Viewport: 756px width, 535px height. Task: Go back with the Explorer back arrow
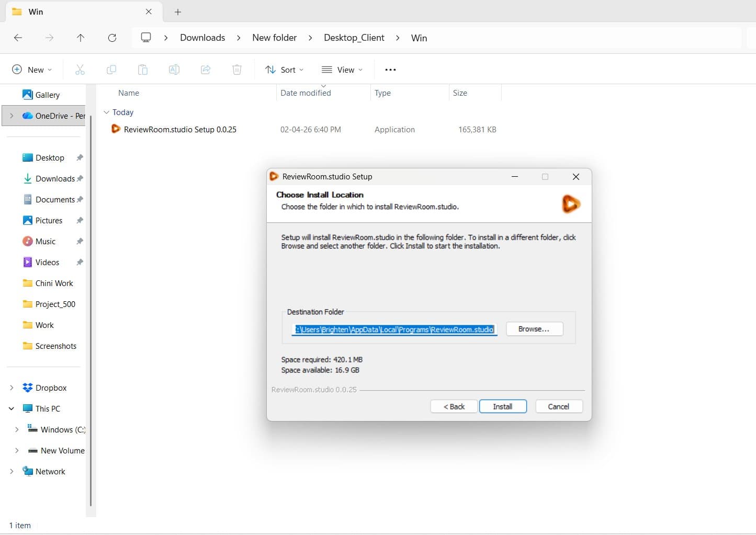[18, 38]
